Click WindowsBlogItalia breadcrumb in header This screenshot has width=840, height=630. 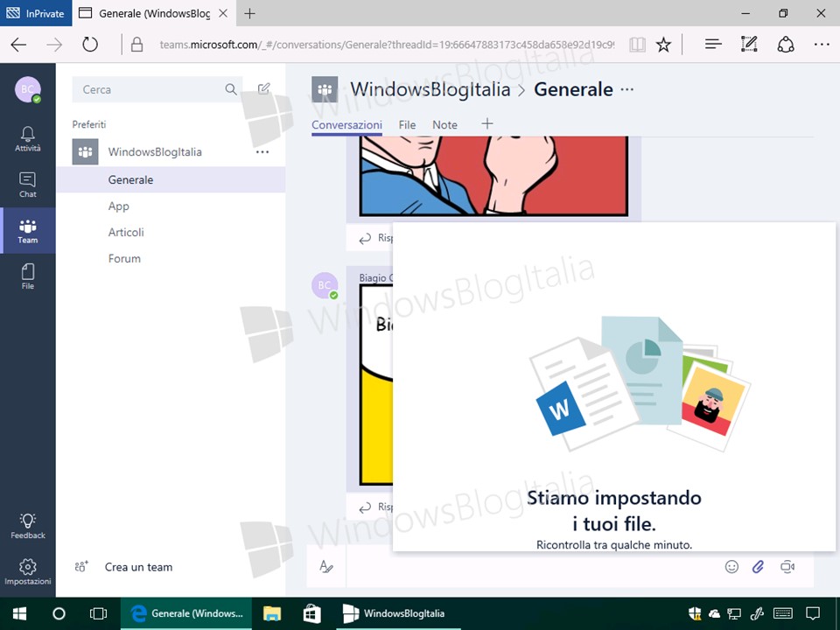coord(430,89)
